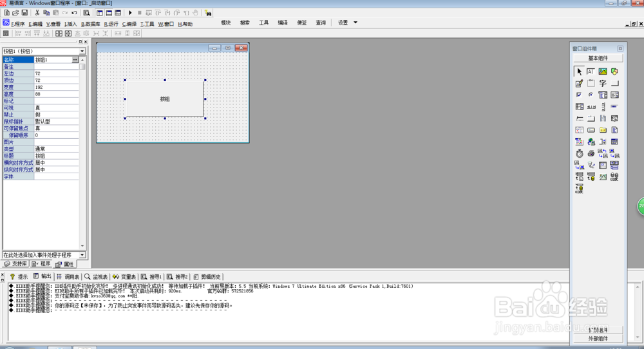Click the copy icon in the toolbar

[46, 13]
